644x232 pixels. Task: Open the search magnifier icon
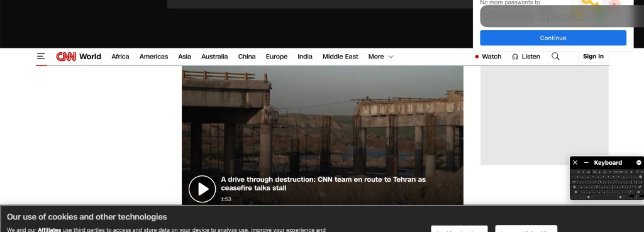[x=555, y=56]
